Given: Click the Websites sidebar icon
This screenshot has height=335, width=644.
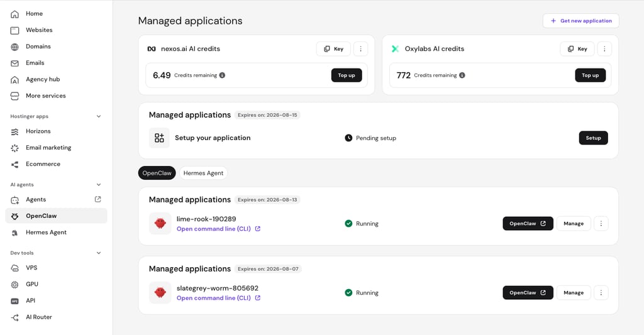Looking at the screenshot, I should [15, 30].
